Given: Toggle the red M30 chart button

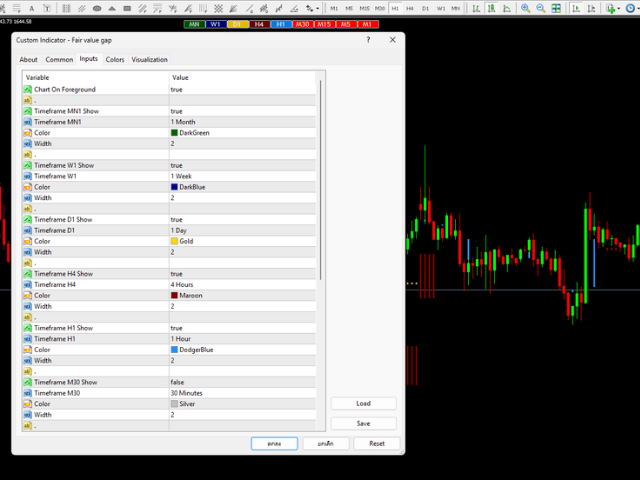Looking at the screenshot, I should 302,24.
